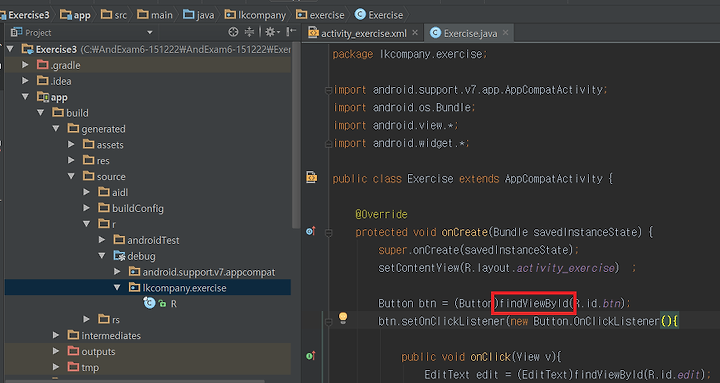Click Exercise class in breadcrumb bar
This screenshot has height=383, width=720.
pyautogui.click(x=379, y=15)
